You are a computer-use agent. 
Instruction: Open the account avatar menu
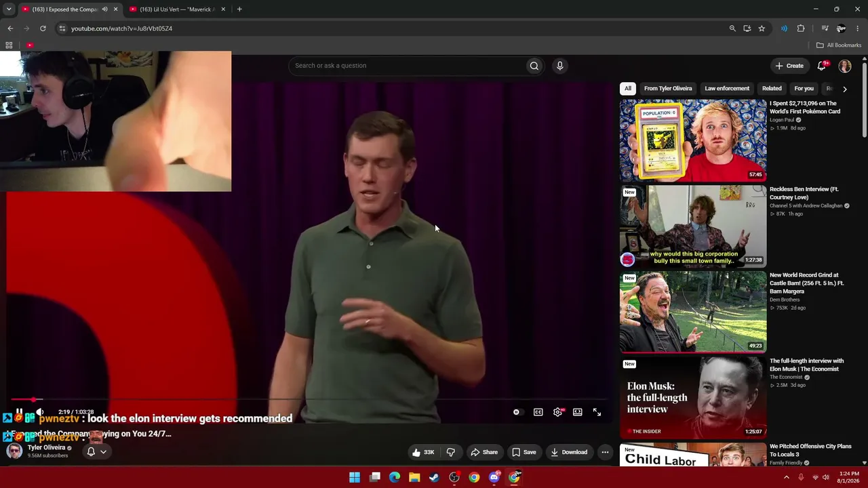pos(845,66)
